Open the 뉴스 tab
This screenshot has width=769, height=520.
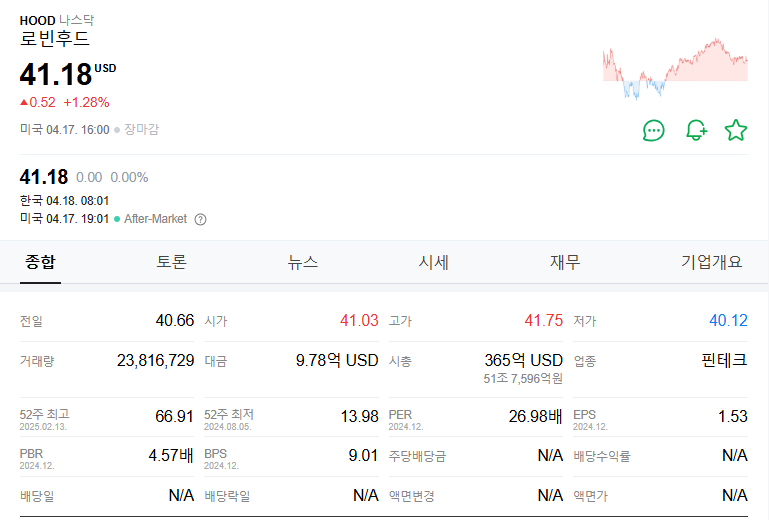click(303, 262)
